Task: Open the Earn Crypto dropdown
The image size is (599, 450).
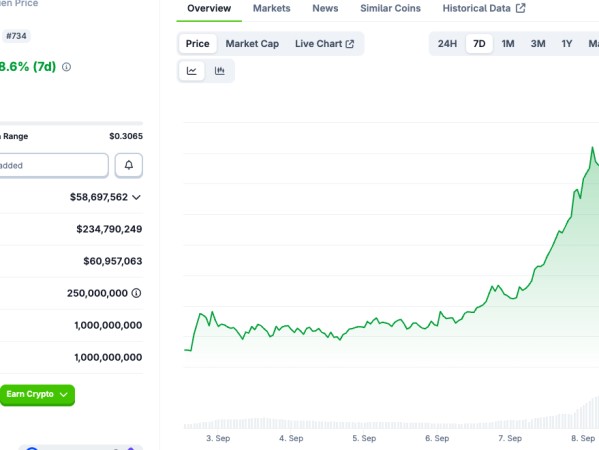Action: (x=37, y=395)
